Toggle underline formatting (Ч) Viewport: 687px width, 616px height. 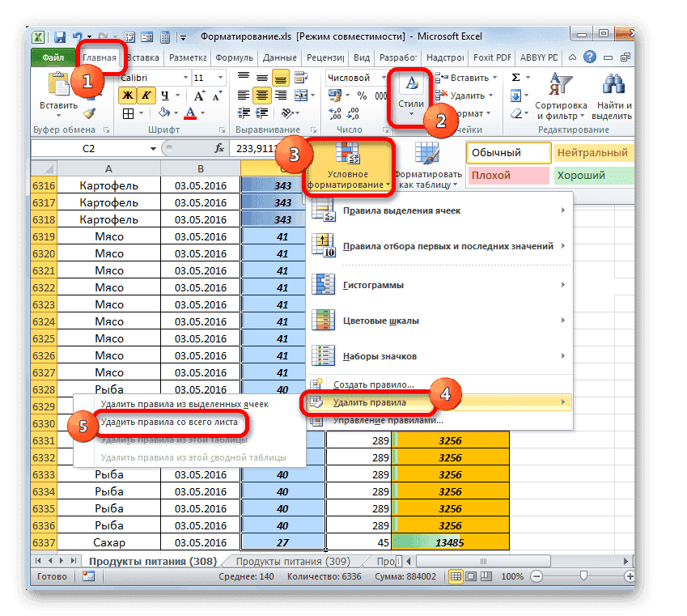(165, 96)
